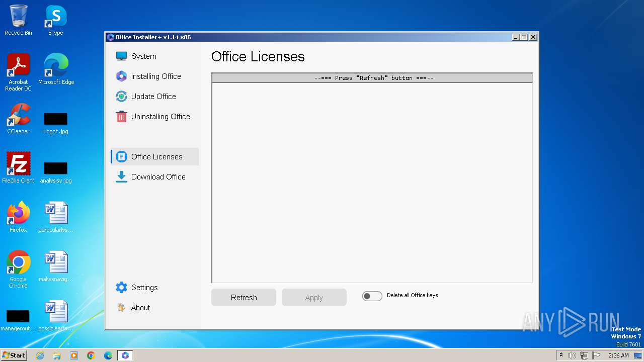
Task: Select the managerout desktop file
Action: 18,320
